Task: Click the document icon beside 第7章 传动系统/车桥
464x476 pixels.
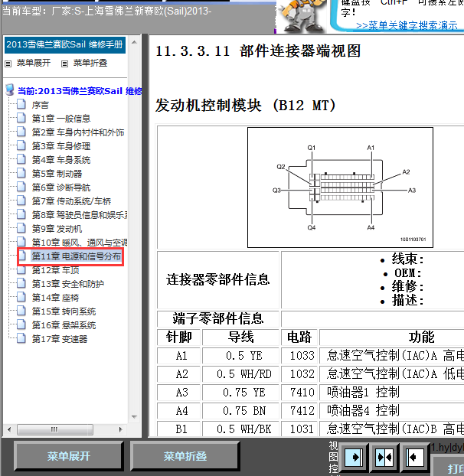Action: pos(21,201)
